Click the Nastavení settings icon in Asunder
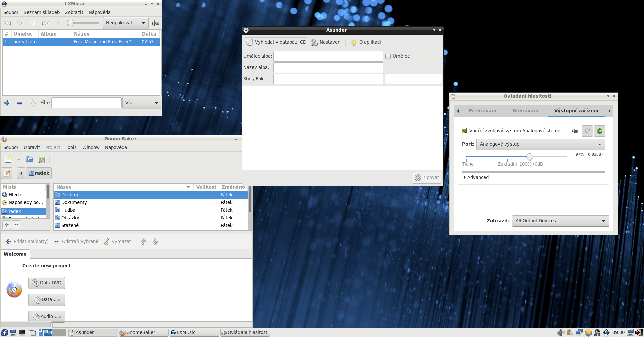 point(314,42)
